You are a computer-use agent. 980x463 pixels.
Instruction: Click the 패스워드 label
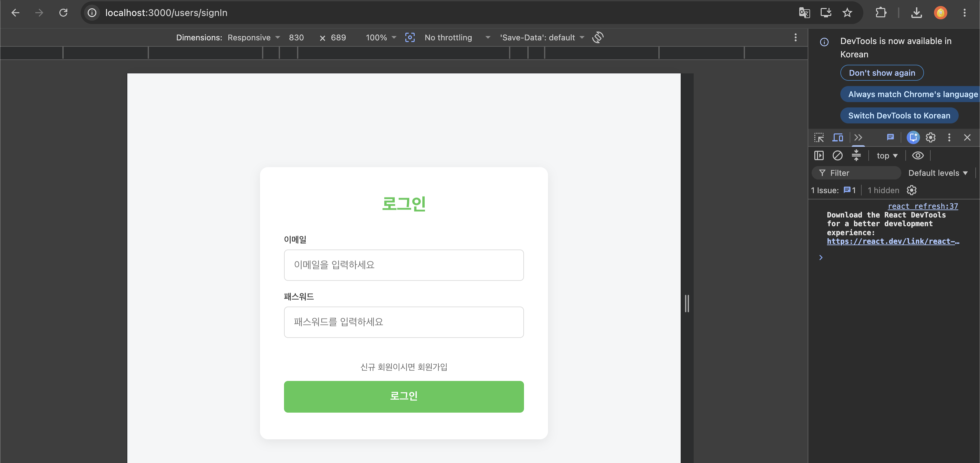[299, 297]
